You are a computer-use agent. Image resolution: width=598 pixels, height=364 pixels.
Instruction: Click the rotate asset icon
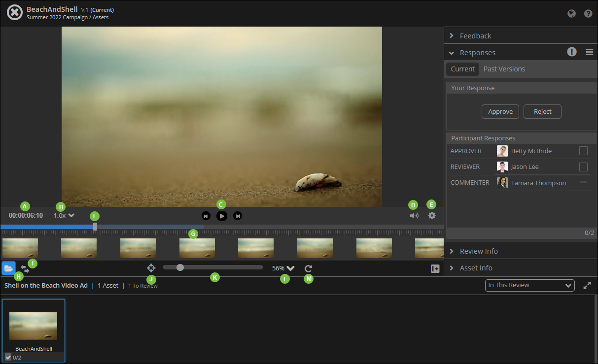click(x=309, y=268)
